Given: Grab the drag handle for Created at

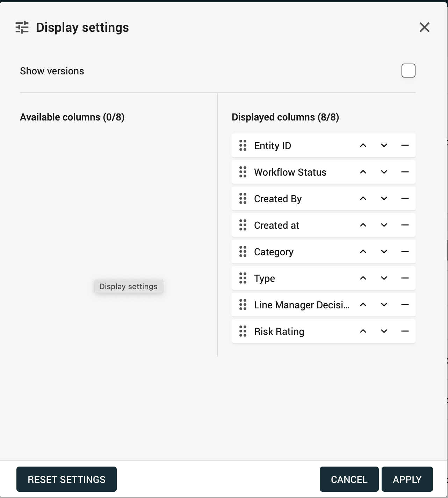Looking at the screenshot, I should pyautogui.click(x=243, y=225).
